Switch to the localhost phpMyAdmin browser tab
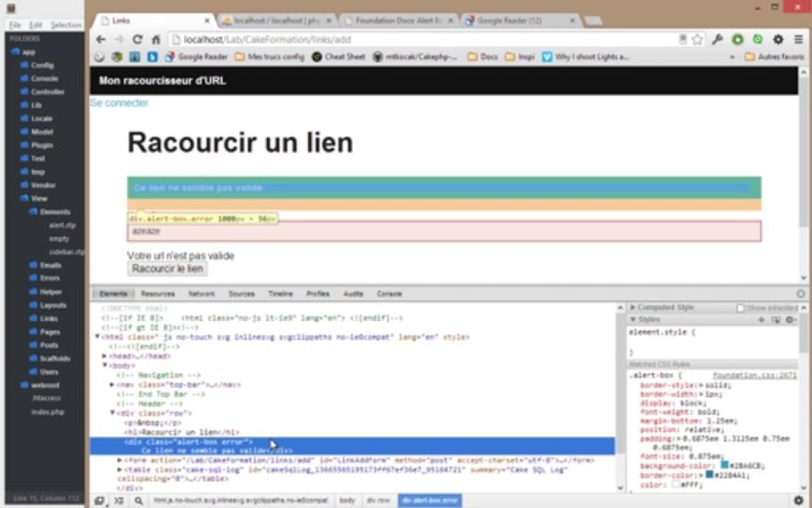Screen dimensions: 812x508 (x=277, y=20)
